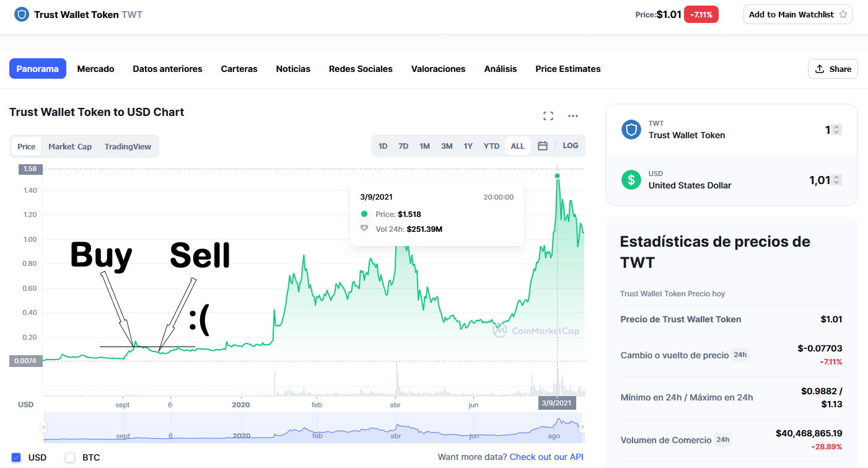Open the Mercado tab
868x468 pixels.
click(96, 69)
